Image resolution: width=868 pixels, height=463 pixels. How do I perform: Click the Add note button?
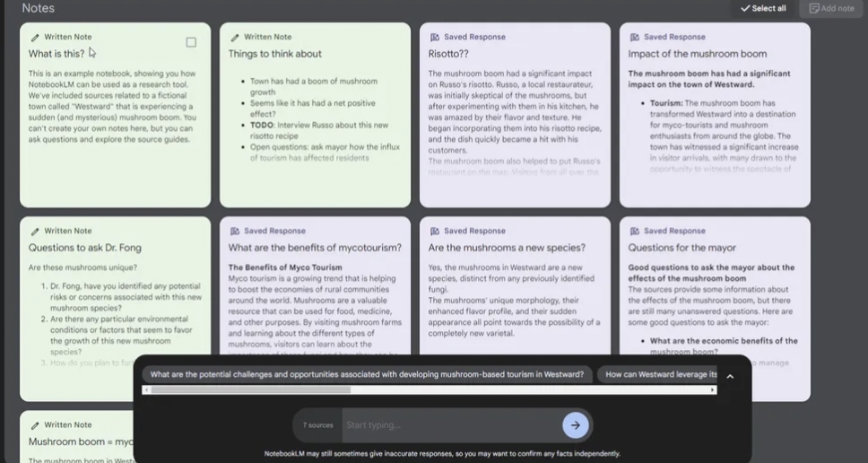coord(831,9)
